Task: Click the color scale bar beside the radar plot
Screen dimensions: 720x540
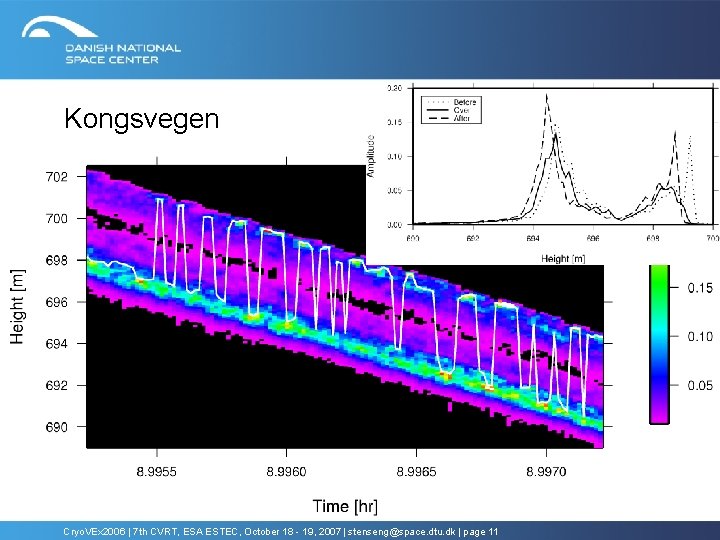Action: (659, 344)
